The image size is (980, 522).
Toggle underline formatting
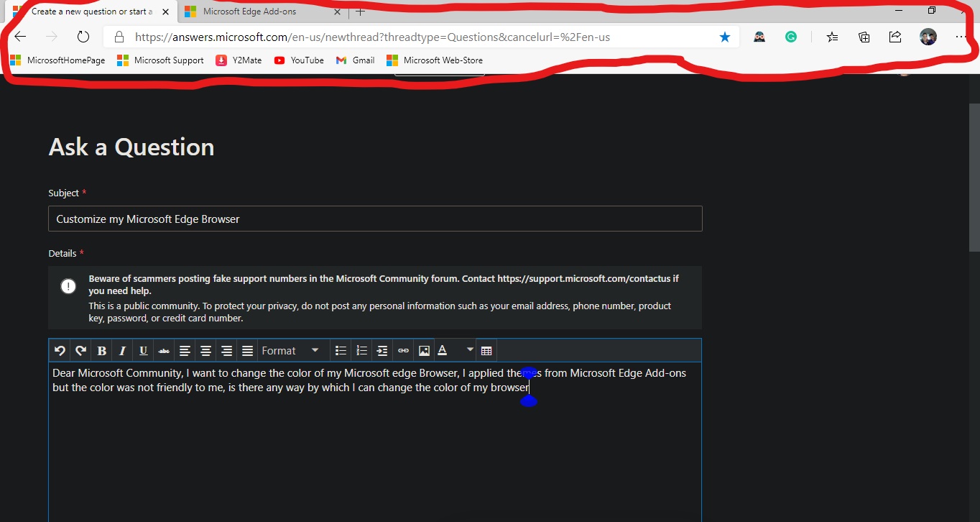coord(143,351)
